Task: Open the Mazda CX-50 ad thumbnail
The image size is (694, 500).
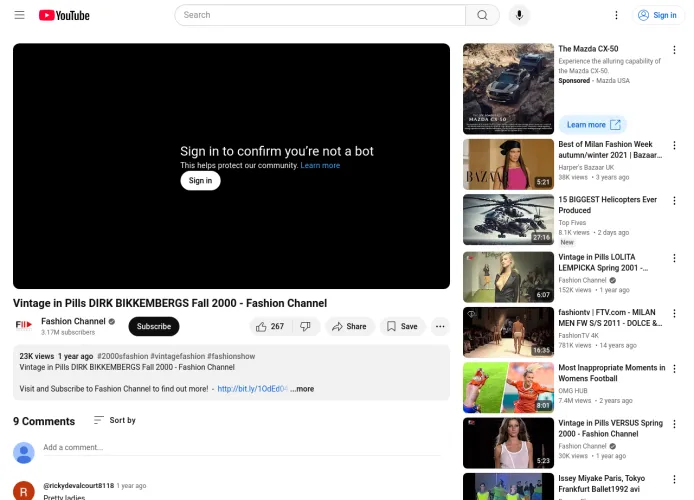Action: (508, 88)
